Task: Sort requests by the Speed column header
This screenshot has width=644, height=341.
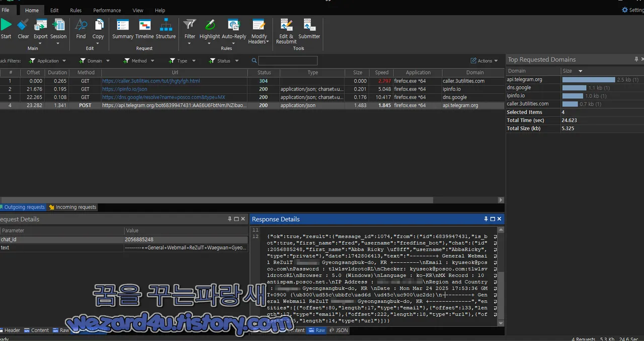Action: [x=382, y=72]
